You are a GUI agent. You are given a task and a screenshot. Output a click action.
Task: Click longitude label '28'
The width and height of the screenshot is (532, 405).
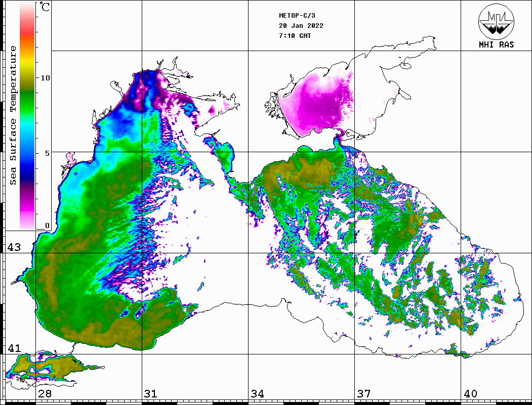pyautogui.click(x=45, y=393)
